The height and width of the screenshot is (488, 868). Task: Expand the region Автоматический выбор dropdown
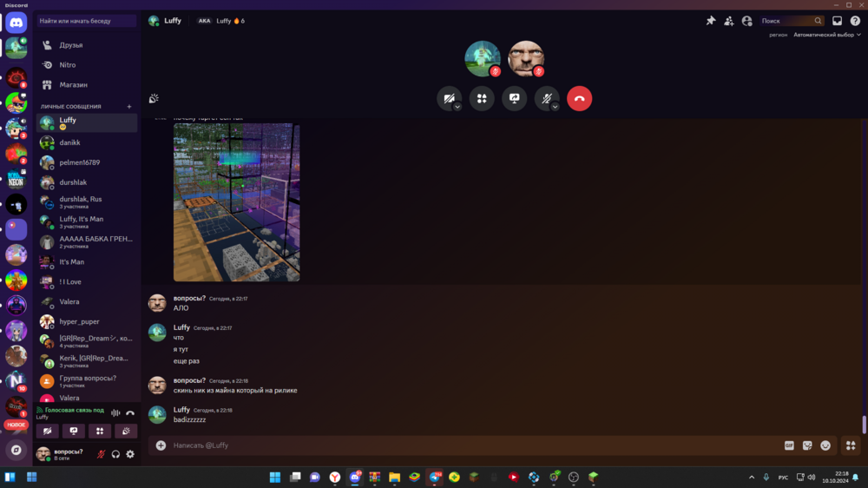click(x=827, y=35)
